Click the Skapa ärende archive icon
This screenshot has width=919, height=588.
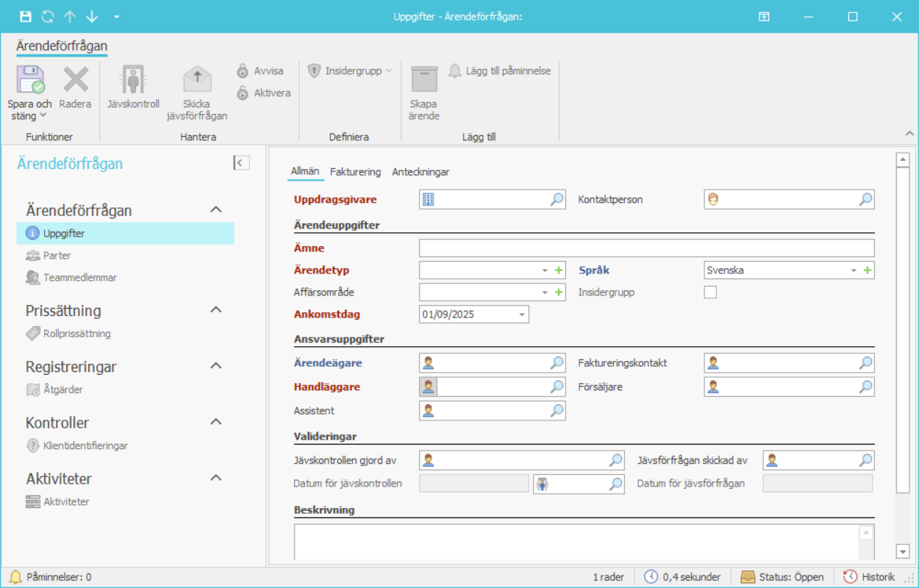click(x=424, y=79)
